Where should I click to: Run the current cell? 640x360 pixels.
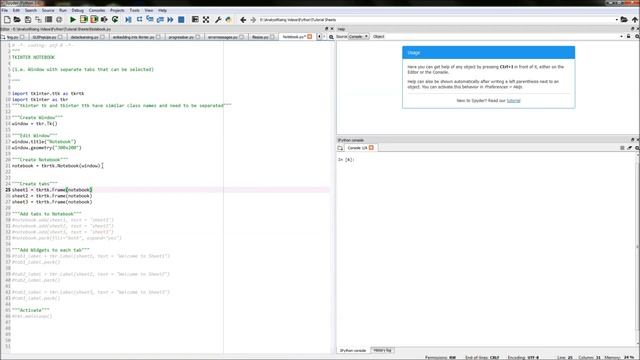[84, 20]
